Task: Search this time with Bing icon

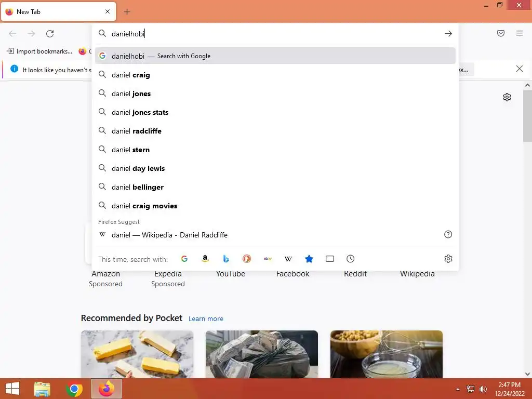Action: click(x=226, y=259)
